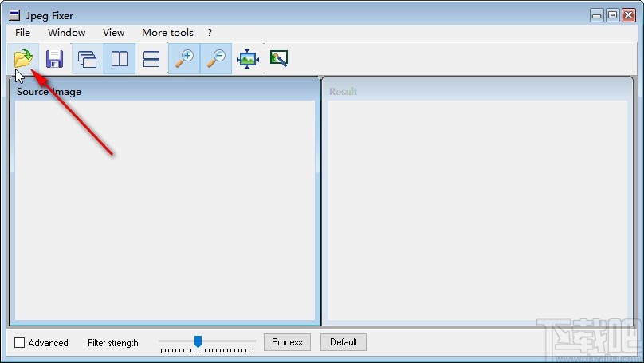Enable the Advanced checkbox
The height and width of the screenshot is (363, 644).
point(19,342)
